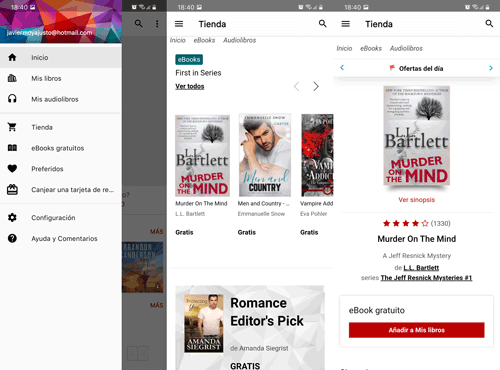Tap the search icon behind the drawer
The width and height of the screenshot is (500, 370).
(138, 23)
